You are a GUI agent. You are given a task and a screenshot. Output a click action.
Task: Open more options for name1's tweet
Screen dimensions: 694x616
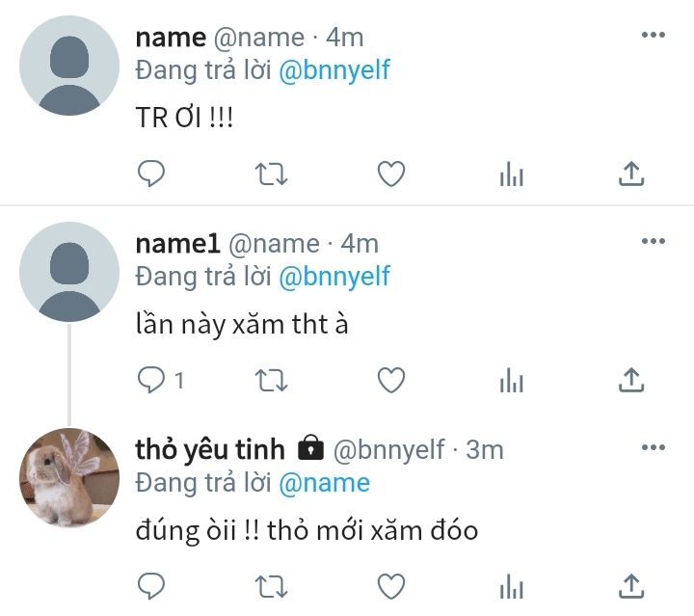pyautogui.click(x=654, y=241)
